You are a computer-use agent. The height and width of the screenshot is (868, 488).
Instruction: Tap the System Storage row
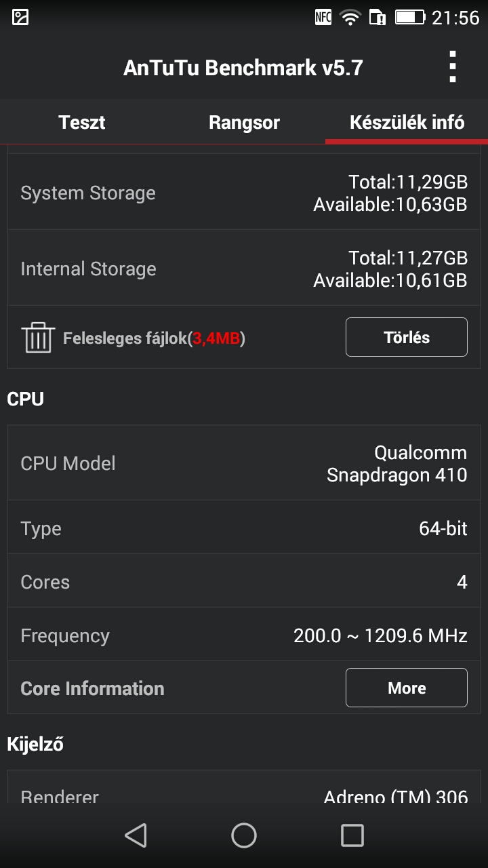click(244, 193)
